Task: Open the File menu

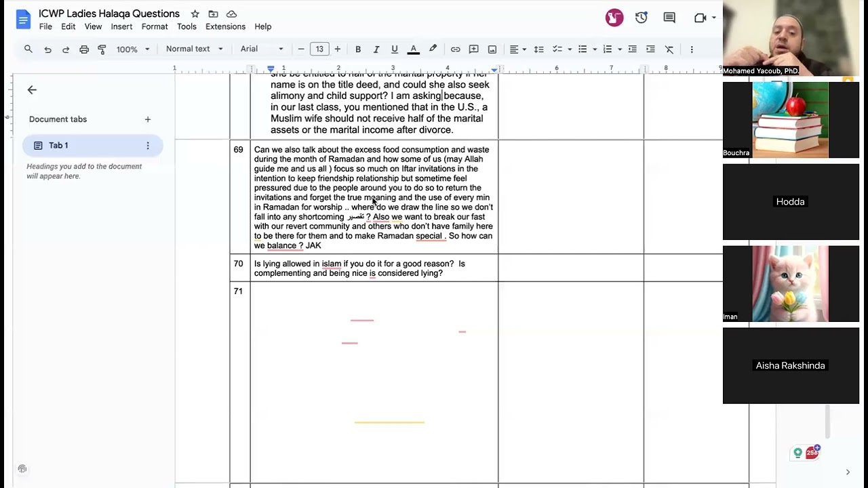Action: pyautogui.click(x=45, y=26)
